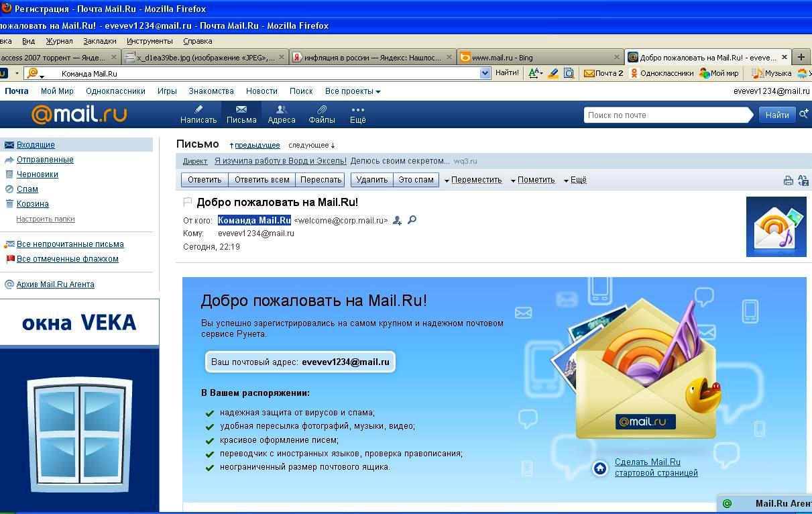Open Письма in mail header
Image resolution: width=812 pixels, height=514 pixels.
click(241, 114)
